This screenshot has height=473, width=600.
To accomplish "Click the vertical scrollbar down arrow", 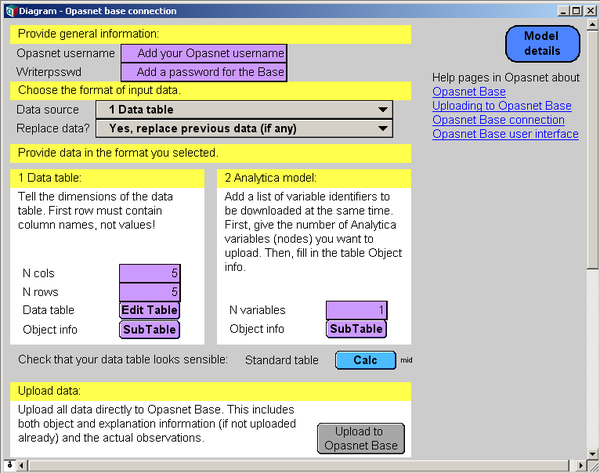I will point(592,454).
